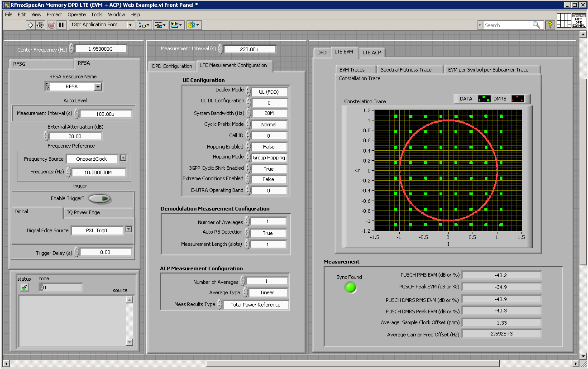
Task: Click the Average Type selector arrows
Action: click(245, 292)
